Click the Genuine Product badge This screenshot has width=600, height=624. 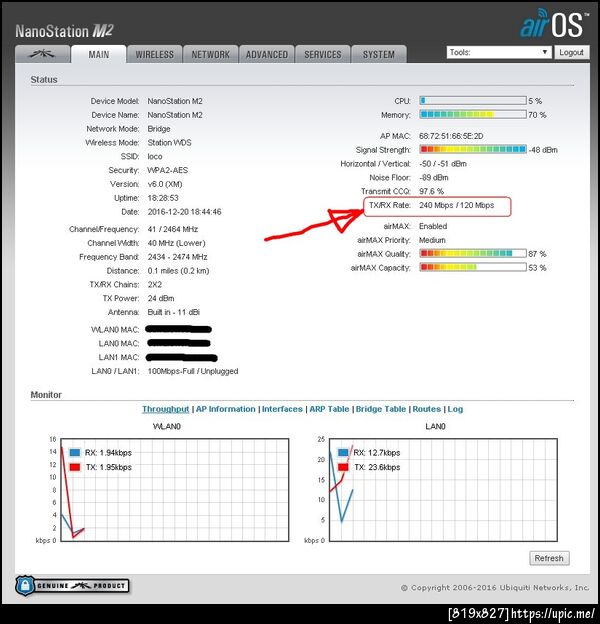coord(72,585)
